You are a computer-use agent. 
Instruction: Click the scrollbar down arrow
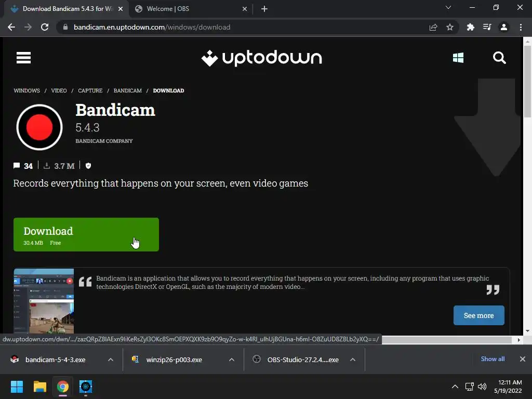(x=527, y=331)
